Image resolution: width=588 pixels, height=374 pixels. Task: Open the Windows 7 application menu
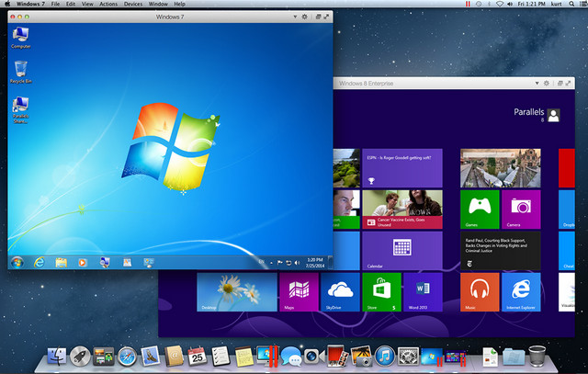(30, 4)
